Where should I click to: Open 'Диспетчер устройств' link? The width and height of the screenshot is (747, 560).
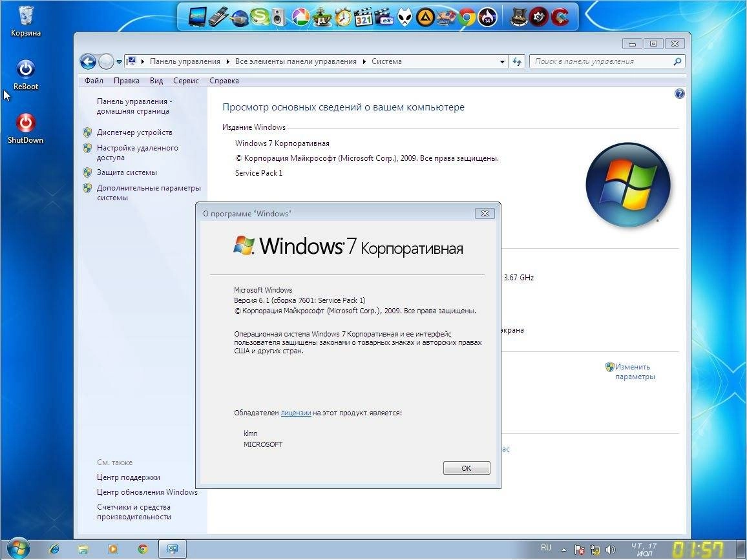(134, 132)
